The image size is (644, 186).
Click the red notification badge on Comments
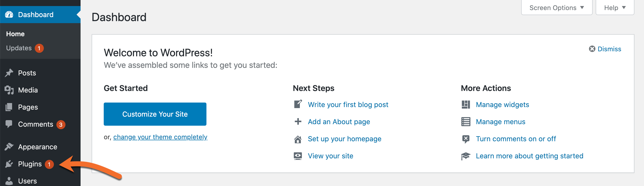pyautogui.click(x=61, y=124)
